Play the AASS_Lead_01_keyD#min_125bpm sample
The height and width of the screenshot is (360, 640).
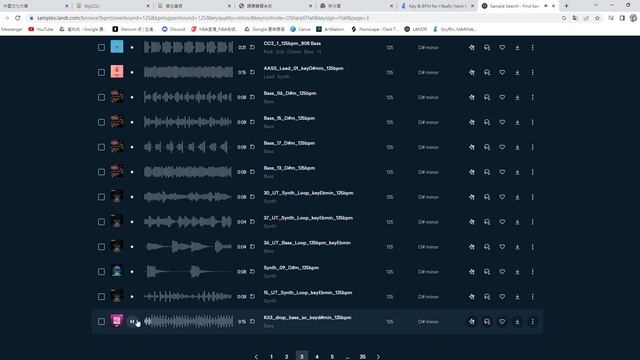coord(132,72)
